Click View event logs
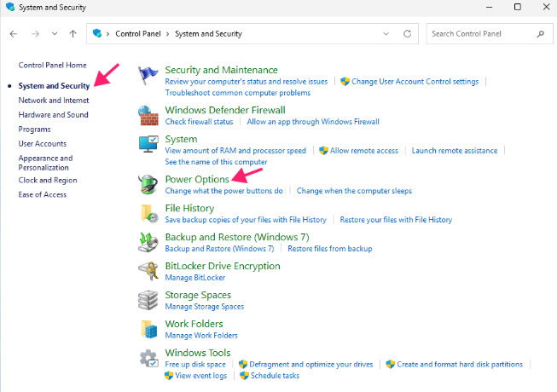Image resolution: width=557 pixels, height=392 pixels. click(200, 376)
